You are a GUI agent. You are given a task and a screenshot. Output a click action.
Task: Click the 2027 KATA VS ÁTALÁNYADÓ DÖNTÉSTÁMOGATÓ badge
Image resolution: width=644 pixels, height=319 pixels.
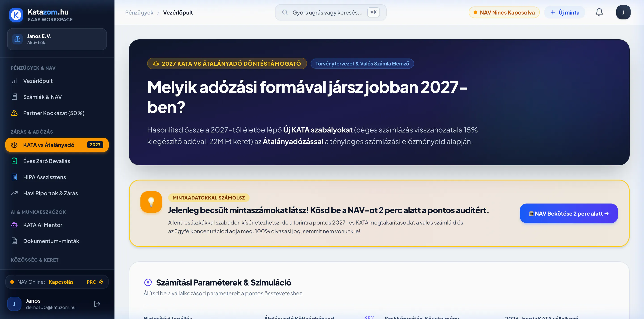click(x=227, y=64)
